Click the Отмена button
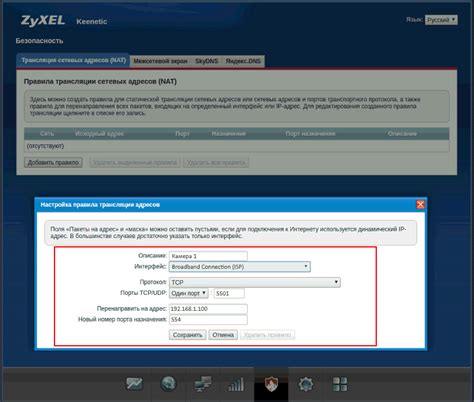This screenshot has width=474, height=402. (223, 335)
